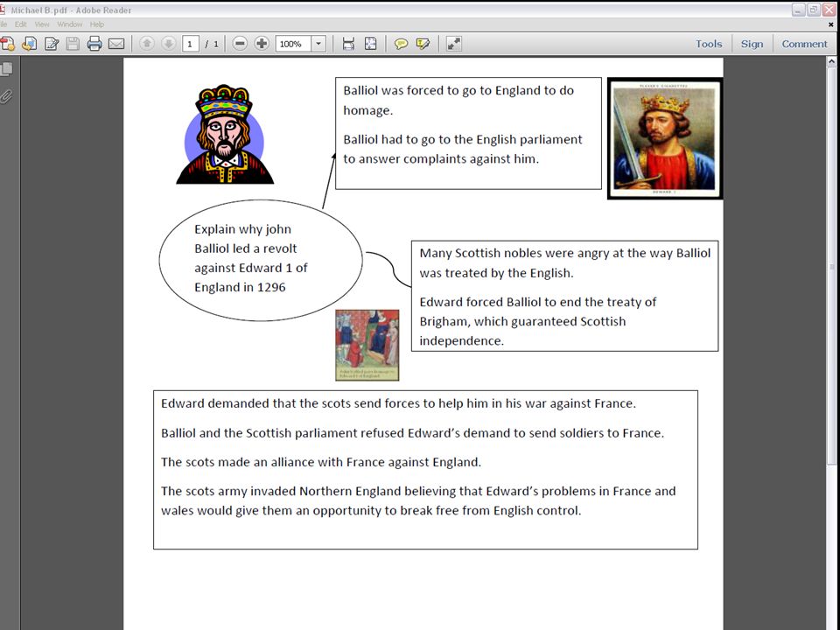Click text 'Balliol was forced to go to England'
This screenshot has width=840, height=630.
(443, 90)
